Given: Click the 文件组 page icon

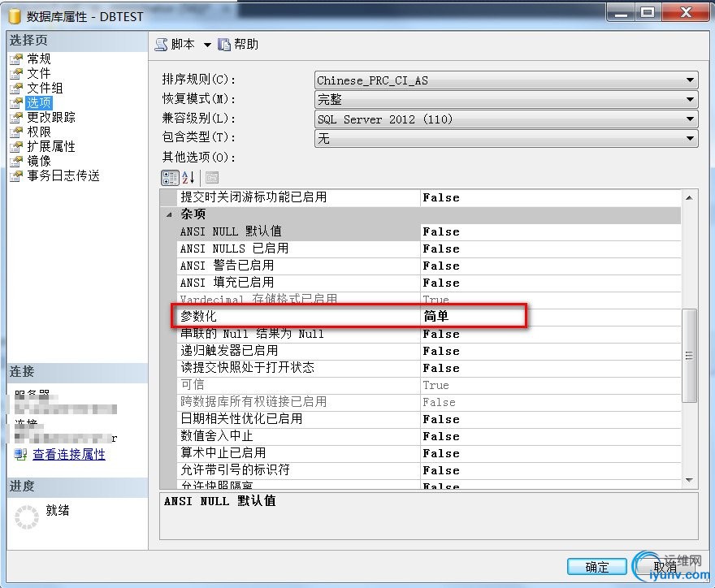Looking at the screenshot, I should point(16,88).
